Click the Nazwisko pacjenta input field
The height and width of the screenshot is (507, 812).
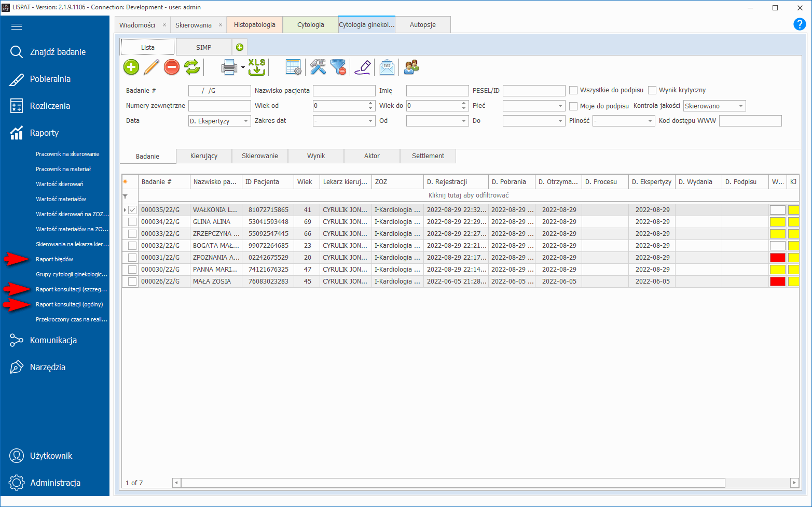[x=344, y=91]
